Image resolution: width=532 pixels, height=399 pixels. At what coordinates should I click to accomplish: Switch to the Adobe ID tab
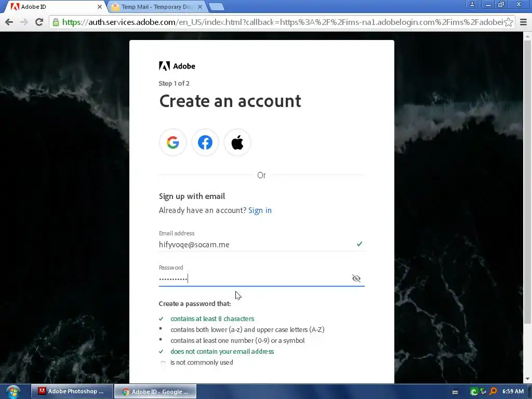(54, 7)
